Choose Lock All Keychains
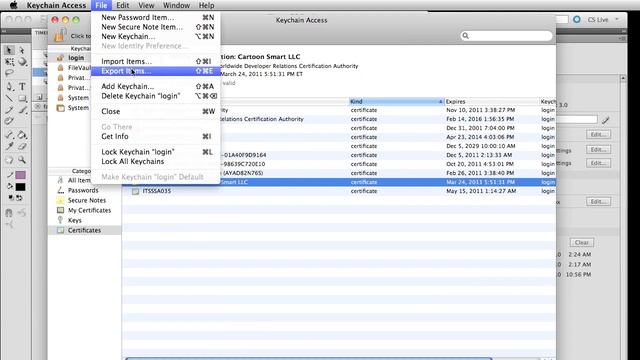The image size is (640, 360). [156, 162]
